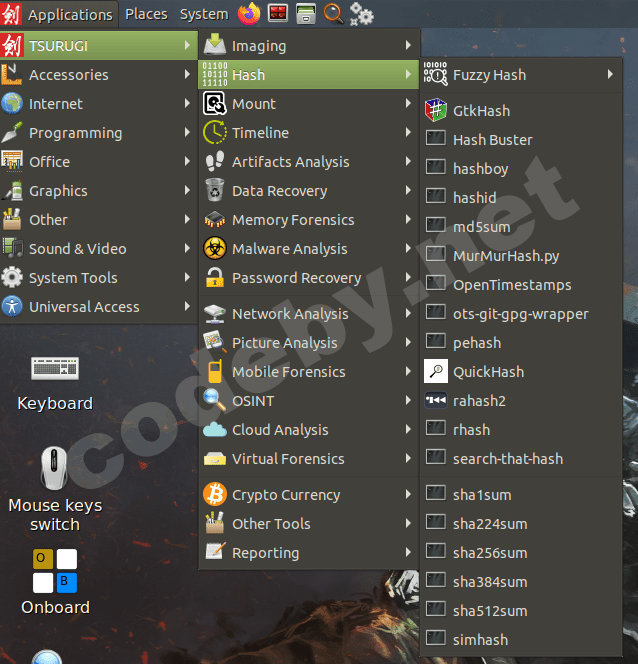Select the Hash submenu entry

(309, 75)
